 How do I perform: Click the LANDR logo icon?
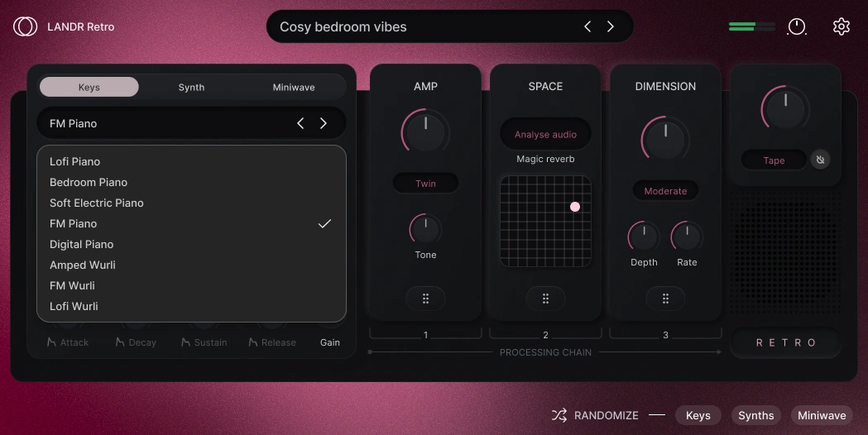point(25,26)
